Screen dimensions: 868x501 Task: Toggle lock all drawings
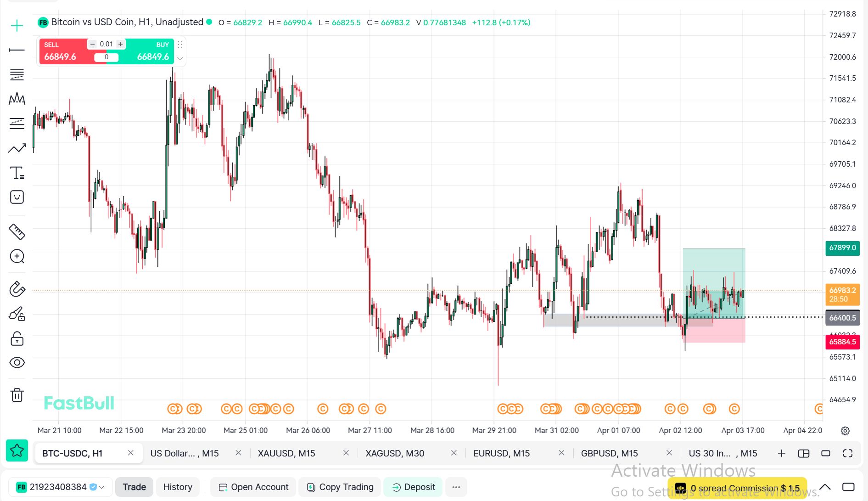coord(17,339)
